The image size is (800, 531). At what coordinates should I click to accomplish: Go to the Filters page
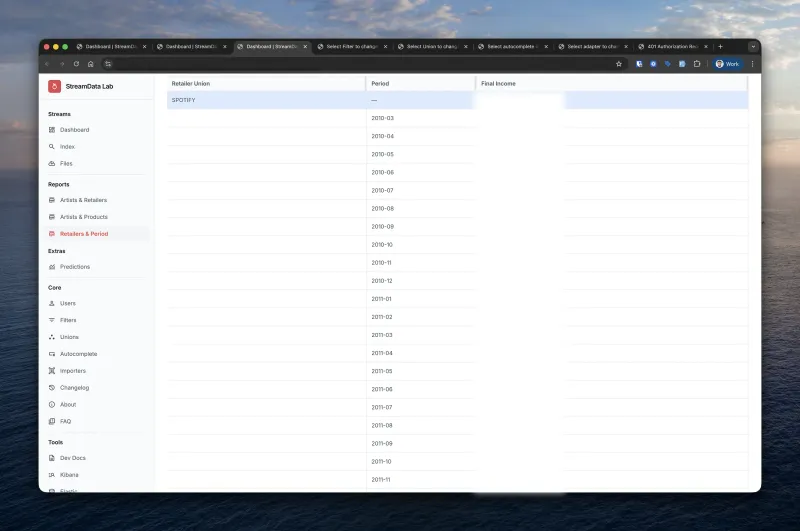[x=68, y=320]
